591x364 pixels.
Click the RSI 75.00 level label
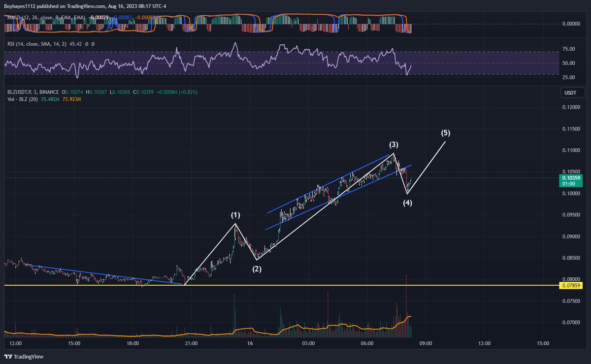pyautogui.click(x=568, y=49)
